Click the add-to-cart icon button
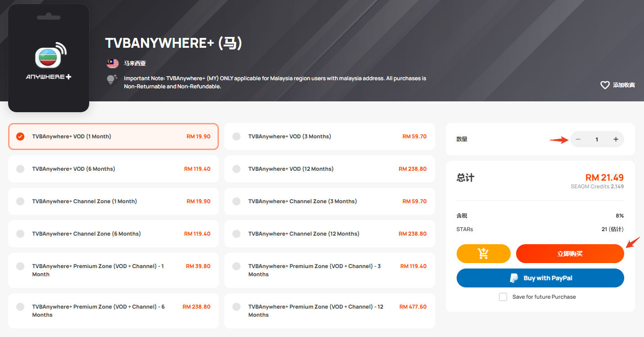 point(484,254)
